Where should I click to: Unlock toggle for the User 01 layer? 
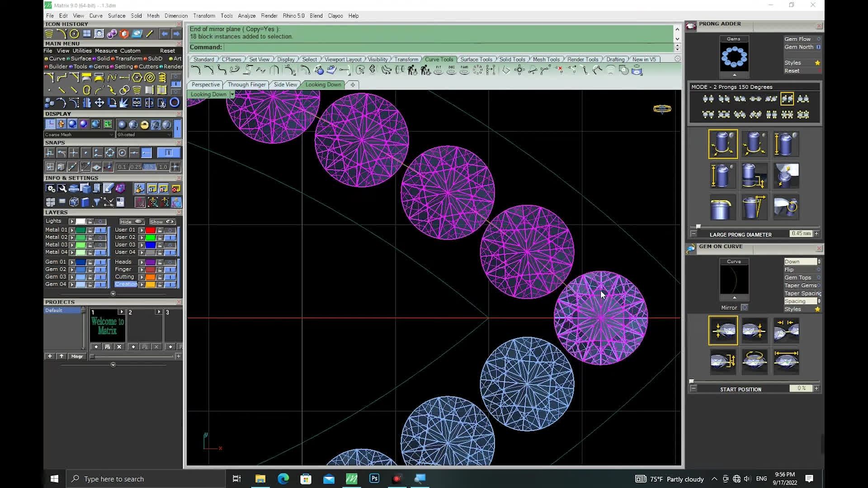pyautogui.click(x=160, y=230)
